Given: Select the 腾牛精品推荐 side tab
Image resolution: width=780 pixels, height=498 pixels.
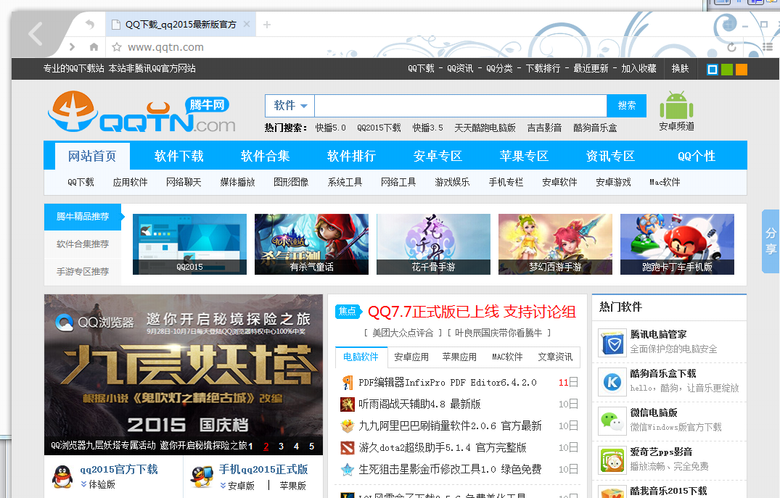Looking at the screenshot, I should [83, 216].
